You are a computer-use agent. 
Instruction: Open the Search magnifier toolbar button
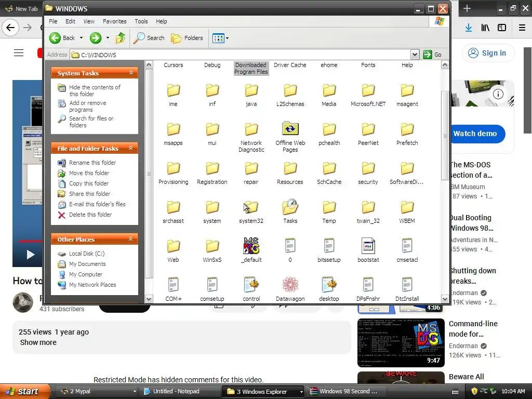coord(149,38)
